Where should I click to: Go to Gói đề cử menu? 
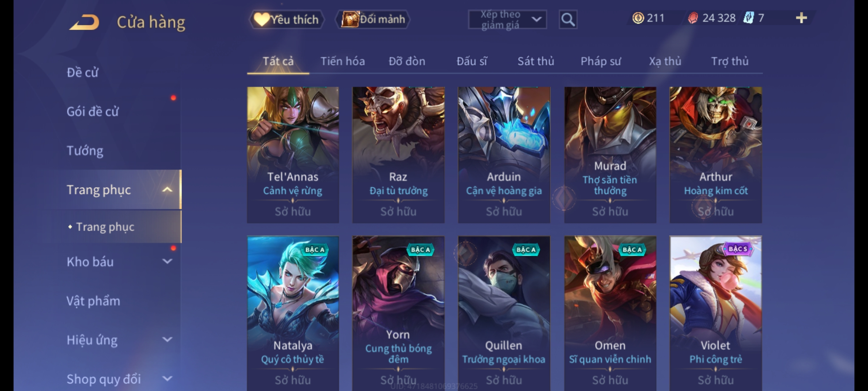(93, 112)
